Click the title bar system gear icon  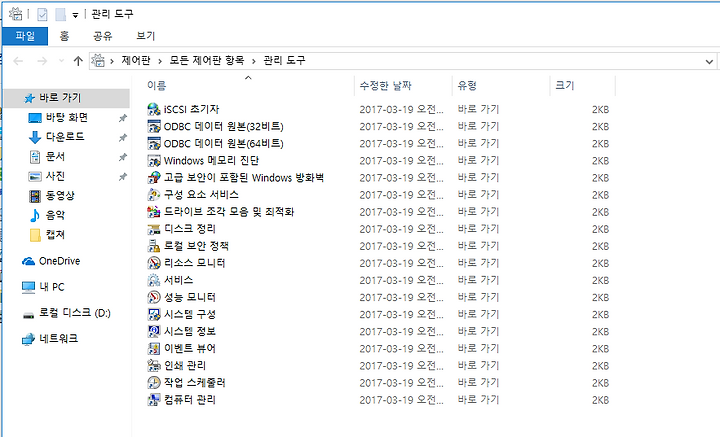tap(16, 14)
